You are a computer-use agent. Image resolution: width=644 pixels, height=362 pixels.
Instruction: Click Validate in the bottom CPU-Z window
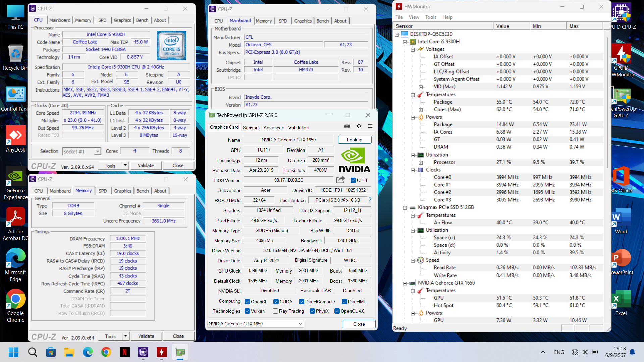[x=146, y=336]
